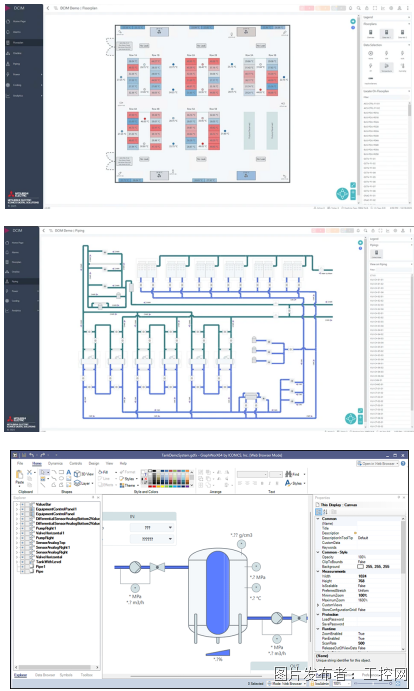This screenshot has width=414, height=691.
Task: Click Paste icon in GraphWorX ribbon
Action: coord(19,475)
